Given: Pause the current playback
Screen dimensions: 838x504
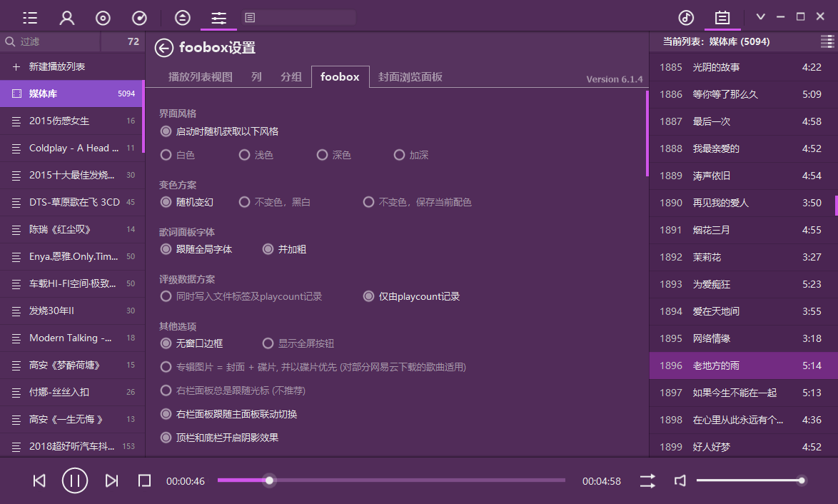Looking at the screenshot, I should tap(75, 480).
